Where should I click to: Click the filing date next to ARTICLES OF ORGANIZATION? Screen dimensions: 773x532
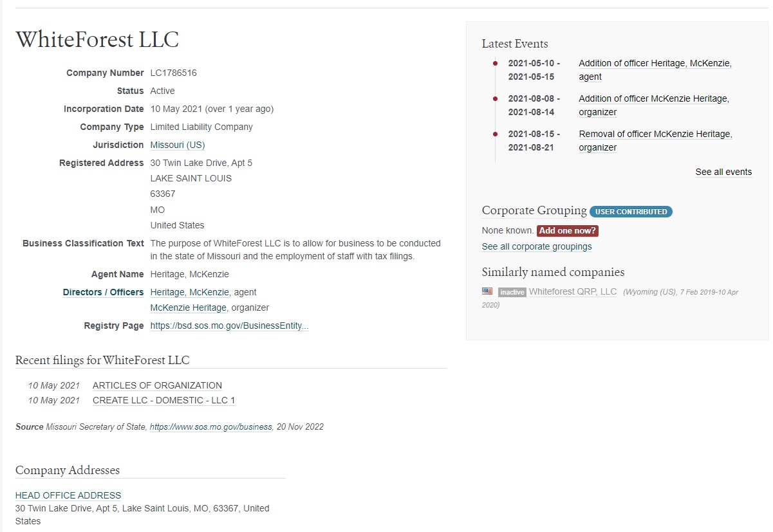pos(54,385)
